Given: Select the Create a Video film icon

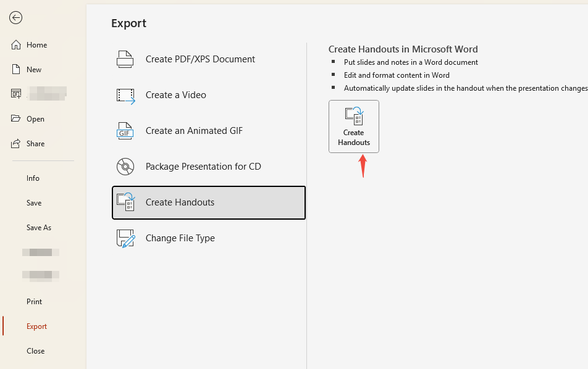Looking at the screenshot, I should click(125, 95).
